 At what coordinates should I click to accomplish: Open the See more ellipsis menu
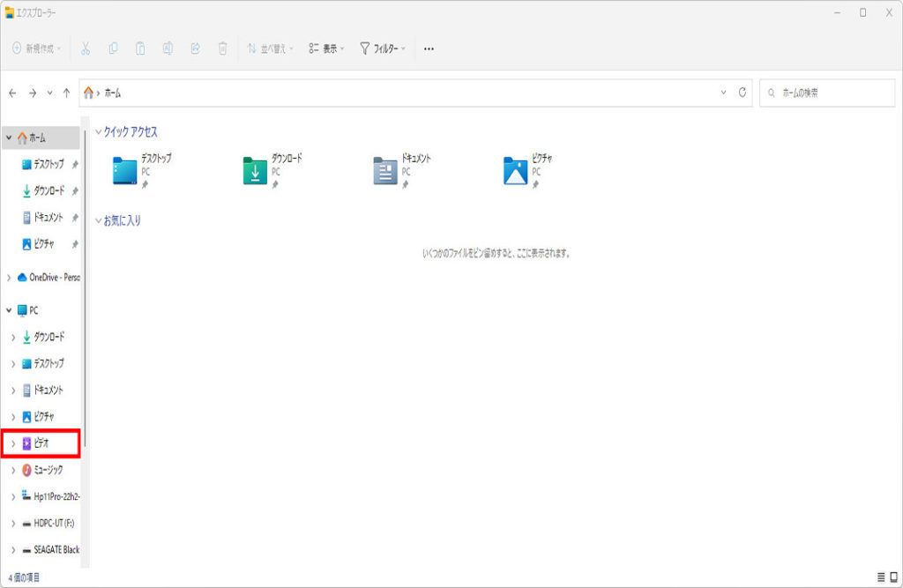pos(429,48)
